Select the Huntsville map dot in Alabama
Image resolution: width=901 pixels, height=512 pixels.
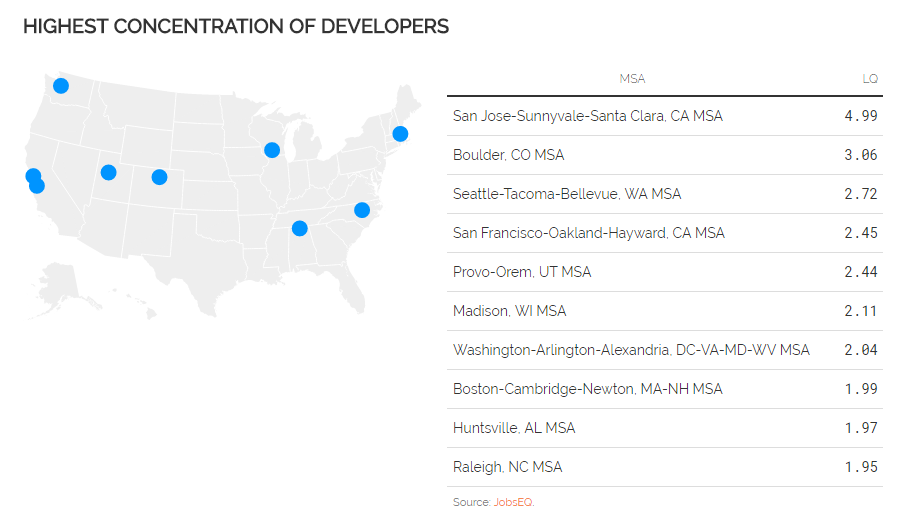pos(299,228)
